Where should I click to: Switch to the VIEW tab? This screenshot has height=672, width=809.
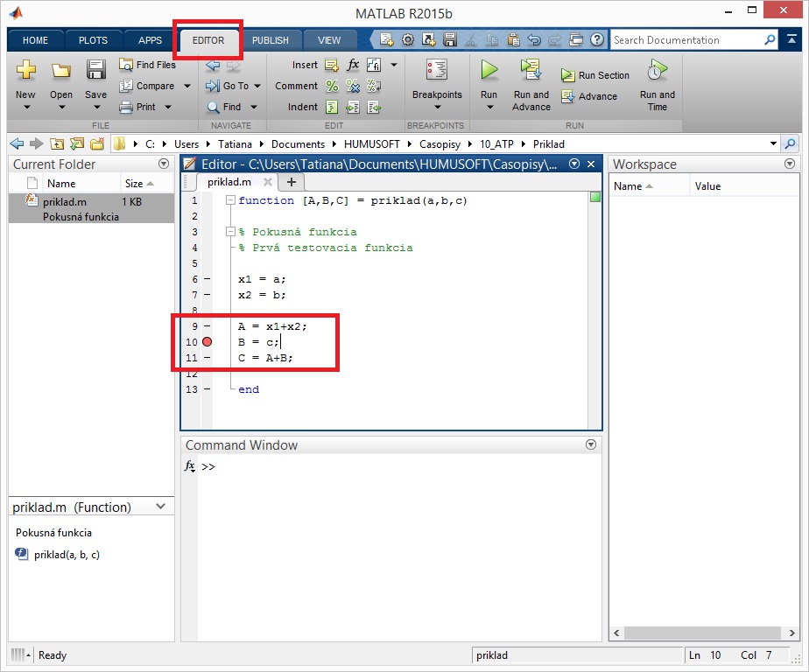[329, 40]
